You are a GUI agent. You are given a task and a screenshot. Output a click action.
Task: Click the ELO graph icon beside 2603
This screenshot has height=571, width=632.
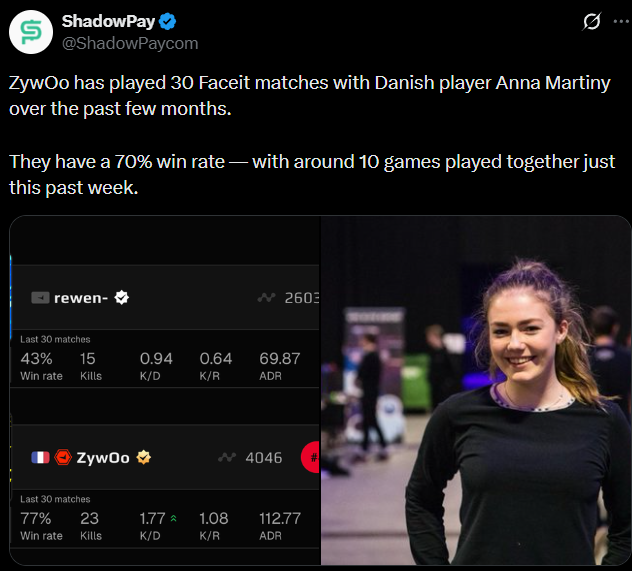266,297
